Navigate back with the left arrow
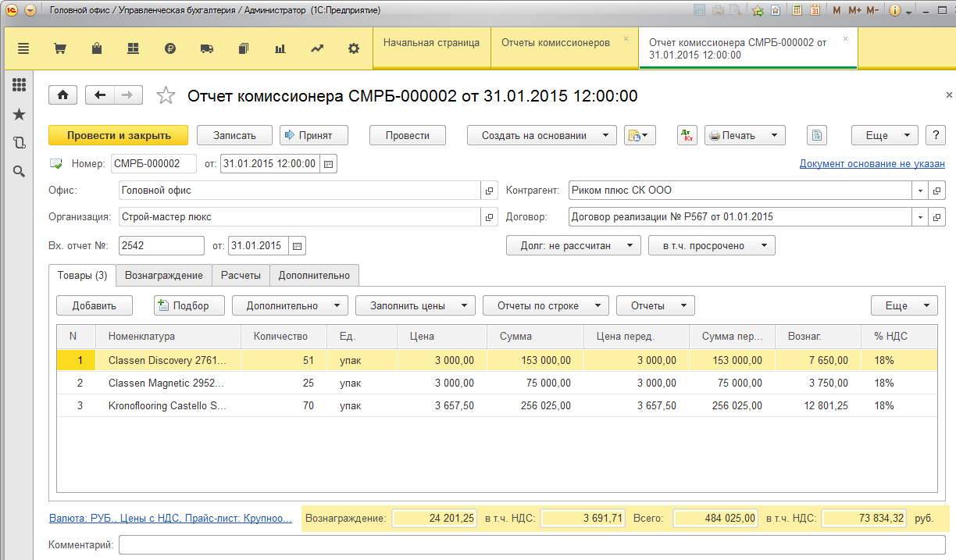Image resolution: width=956 pixels, height=560 pixels. pyautogui.click(x=99, y=95)
